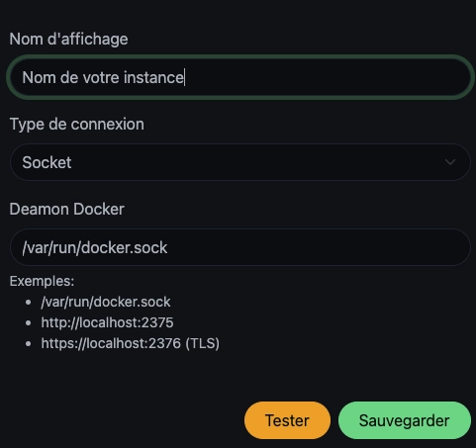Click the Exemples: heading text
The height and width of the screenshot is (448, 476).
click(42, 281)
